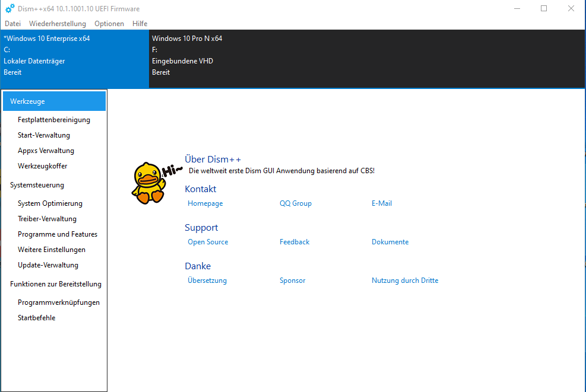Click the Übersetzung link
Image resolution: width=586 pixels, height=392 pixels.
click(207, 281)
